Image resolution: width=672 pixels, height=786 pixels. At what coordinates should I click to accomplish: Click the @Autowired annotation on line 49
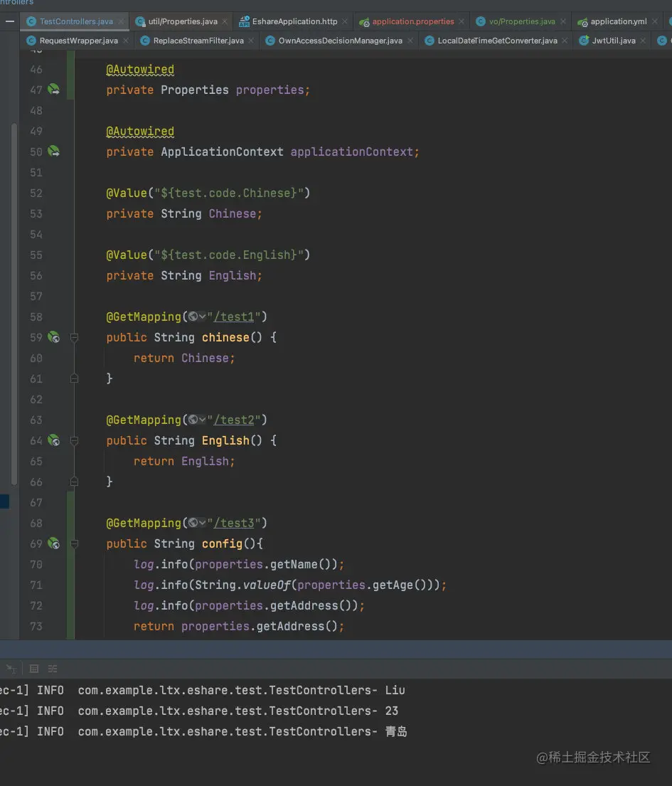tap(140, 132)
